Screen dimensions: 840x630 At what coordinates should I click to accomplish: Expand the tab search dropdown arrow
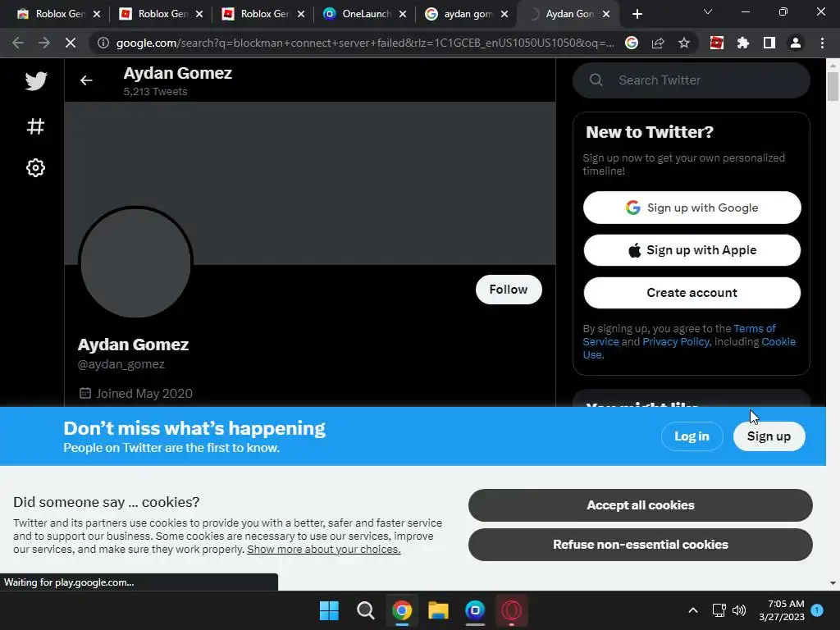point(708,11)
